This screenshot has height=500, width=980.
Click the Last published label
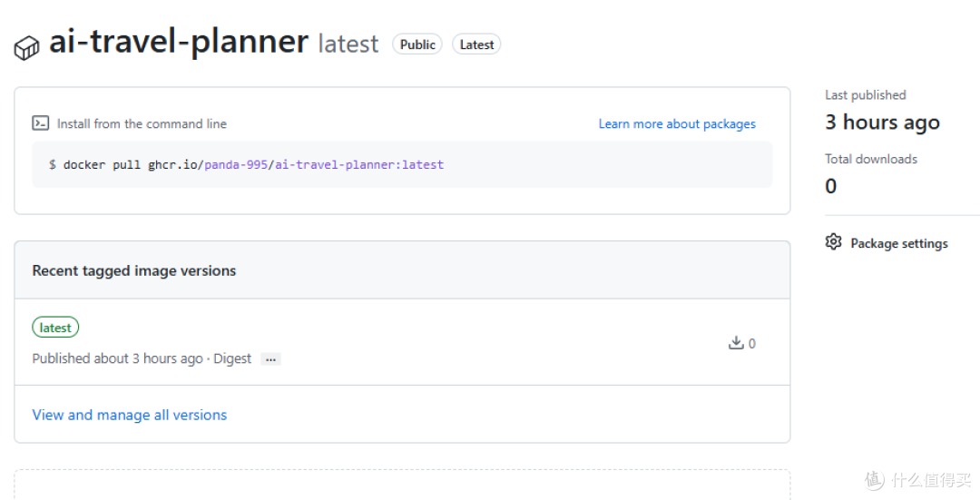[x=866, y=95]
